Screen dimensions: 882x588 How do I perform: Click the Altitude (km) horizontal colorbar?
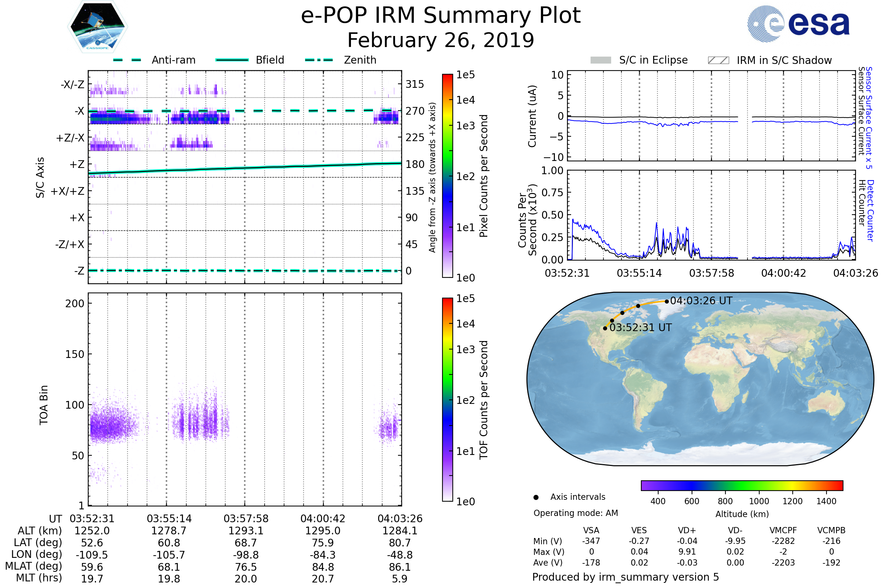pos(742,485)
